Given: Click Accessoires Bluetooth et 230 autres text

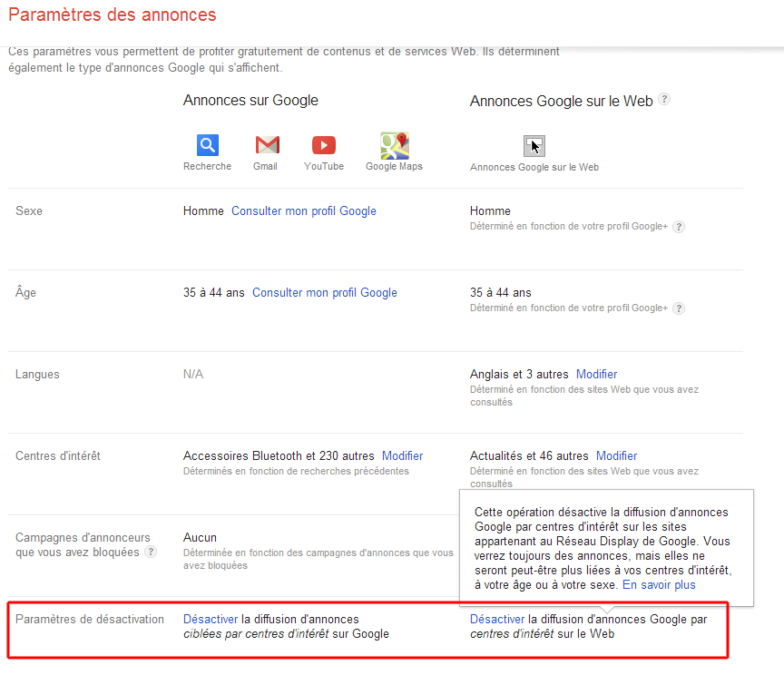Looking at the screenshot, I should (279, 455).
